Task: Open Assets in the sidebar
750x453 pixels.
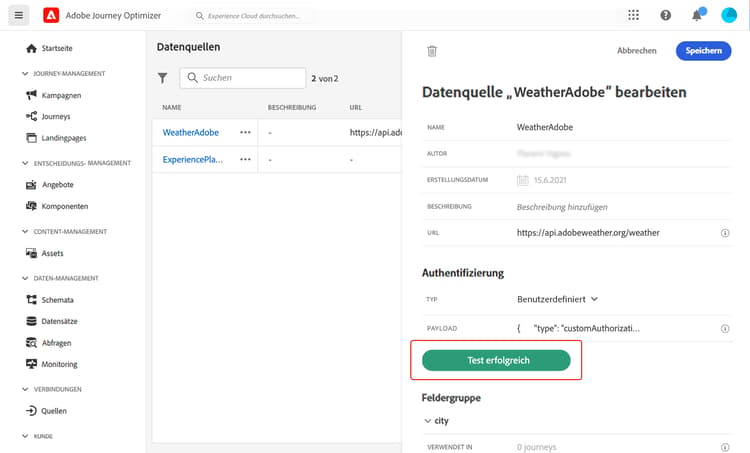Action: coord(44,253)
